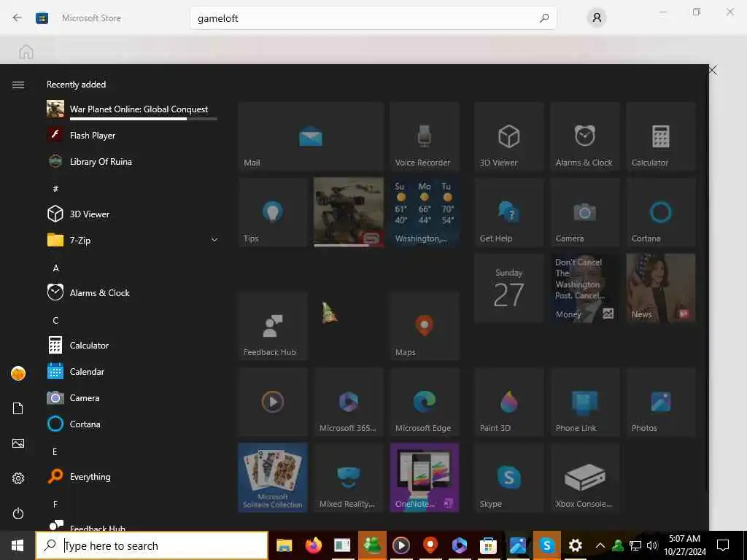The height and width of the screenshot is (560, 747).
Task: Open the Skype tile
Action: pyautogui.click(x=508, y=478)
